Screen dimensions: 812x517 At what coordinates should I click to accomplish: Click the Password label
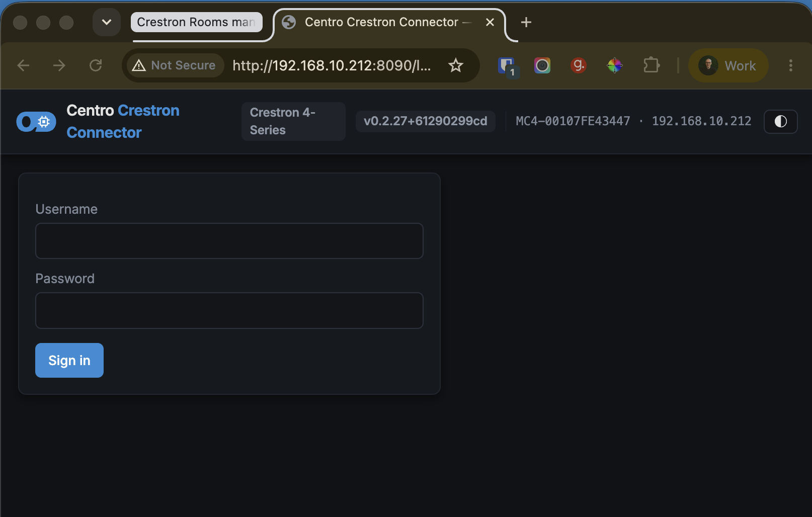(65, 279)
